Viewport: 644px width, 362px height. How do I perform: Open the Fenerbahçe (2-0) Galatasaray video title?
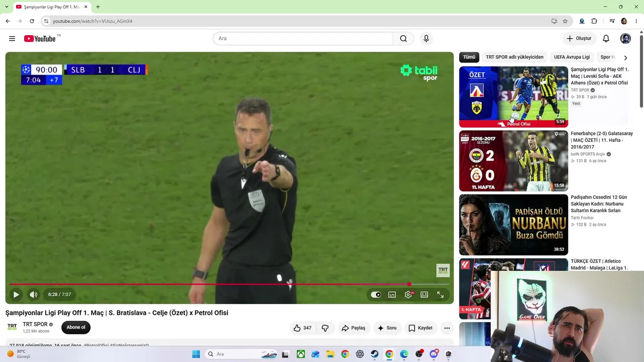tap(602, 140)
